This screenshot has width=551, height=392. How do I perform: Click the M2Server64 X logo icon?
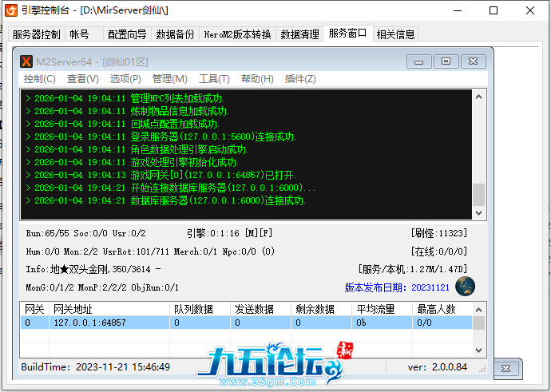26,61
